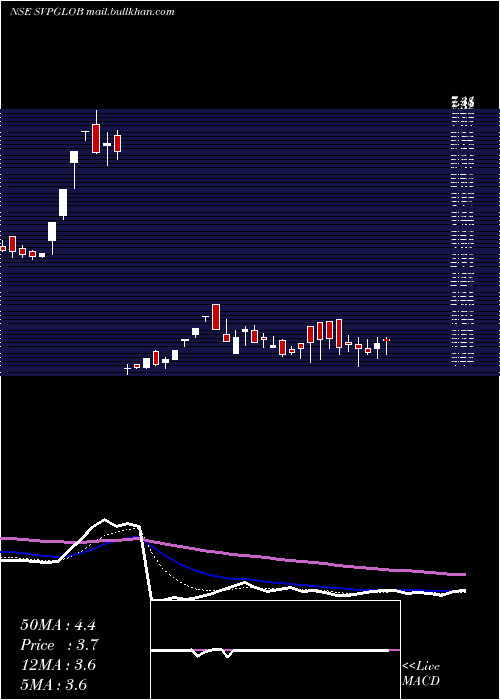Select the "50MA : 4.4" readout
Screen dimensions: 500x700
click(x=58, y=625)
